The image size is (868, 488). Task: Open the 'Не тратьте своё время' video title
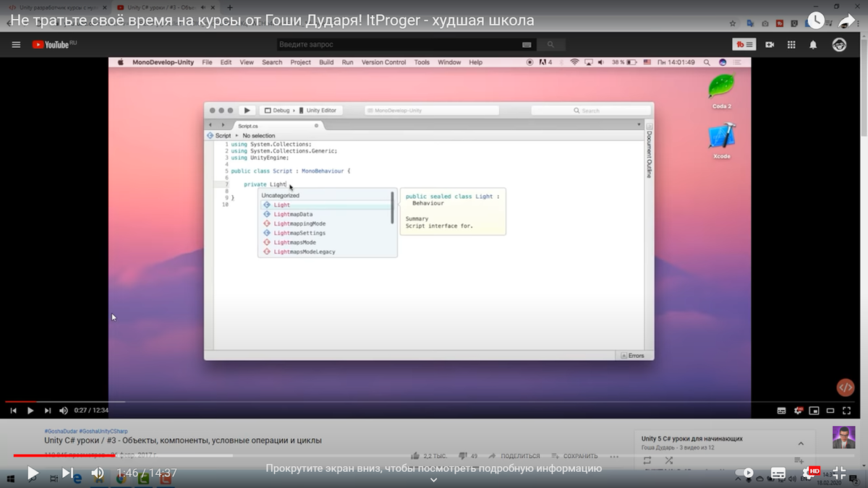(x=273, y=20)
